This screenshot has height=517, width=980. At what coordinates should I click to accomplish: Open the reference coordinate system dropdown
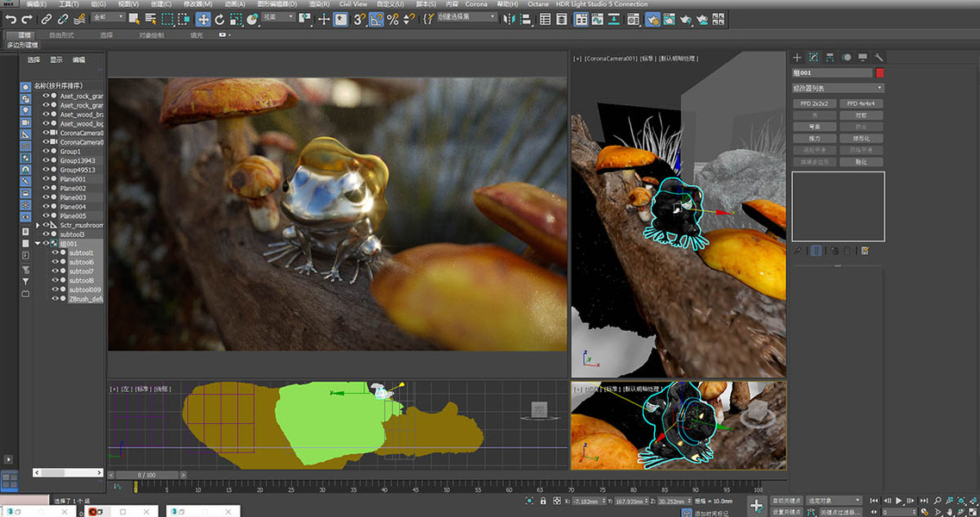tap(278, 17)
